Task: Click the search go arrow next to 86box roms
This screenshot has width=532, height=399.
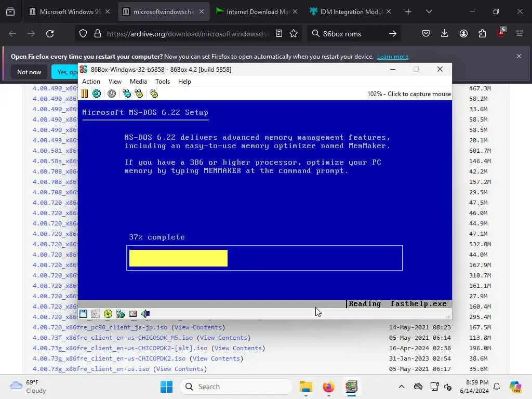Action: coord(393,34)
